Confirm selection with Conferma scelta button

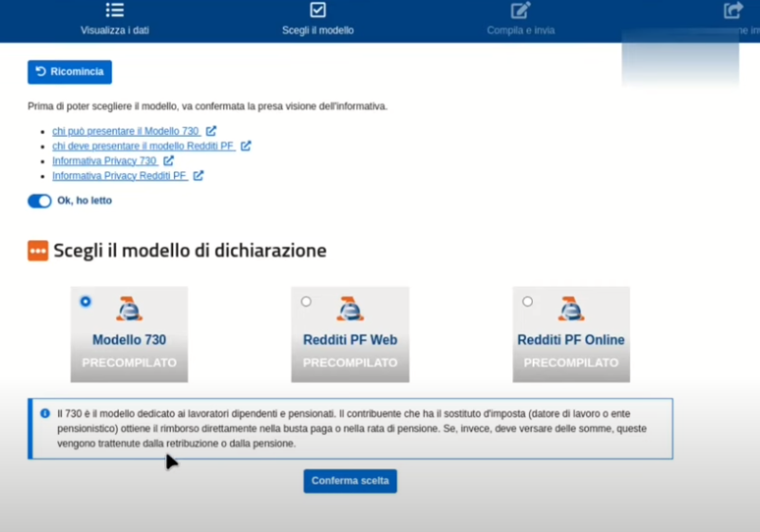point(350,481)
